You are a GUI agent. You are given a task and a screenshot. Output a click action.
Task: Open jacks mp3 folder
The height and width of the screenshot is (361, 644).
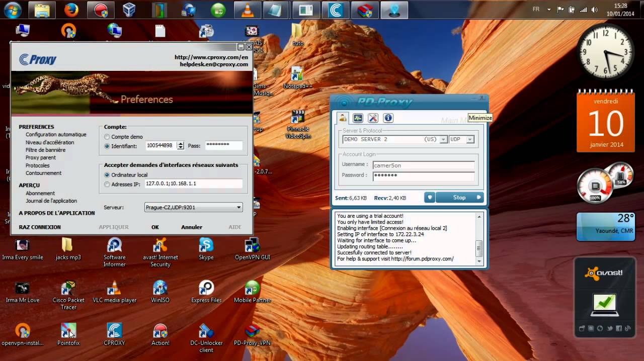point(68,250)
